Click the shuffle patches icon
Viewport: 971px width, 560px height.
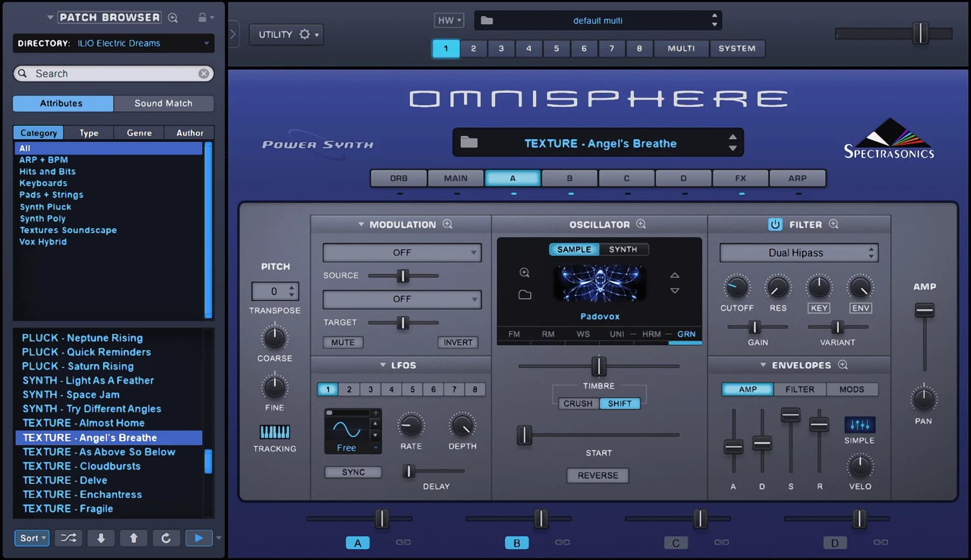point(69,538)
